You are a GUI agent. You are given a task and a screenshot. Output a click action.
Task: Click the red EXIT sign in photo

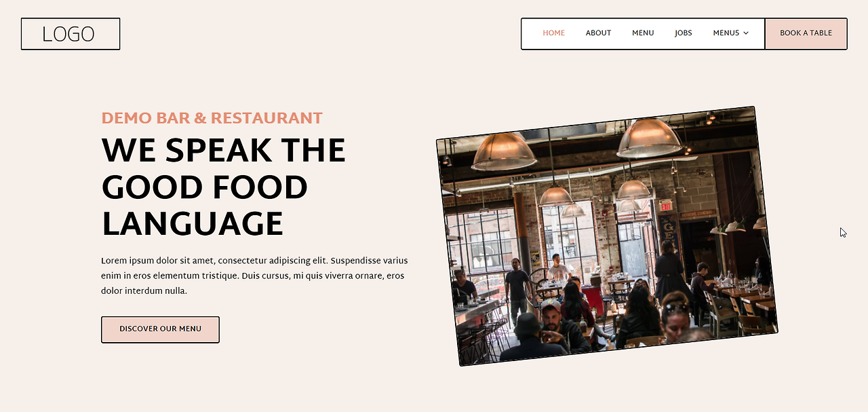coord(666,205)
